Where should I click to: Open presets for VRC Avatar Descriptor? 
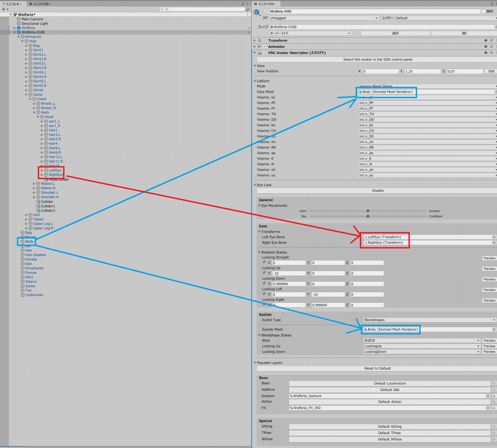pos(491,53)
